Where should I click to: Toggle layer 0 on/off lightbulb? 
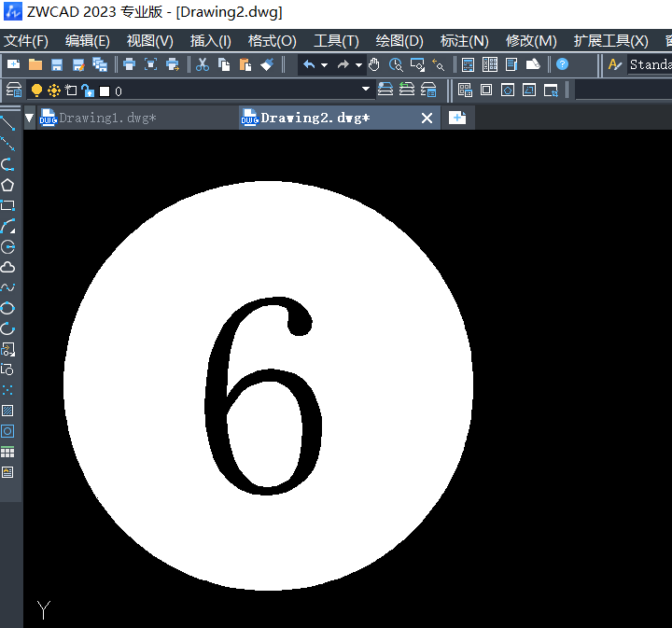coord(36,91)
